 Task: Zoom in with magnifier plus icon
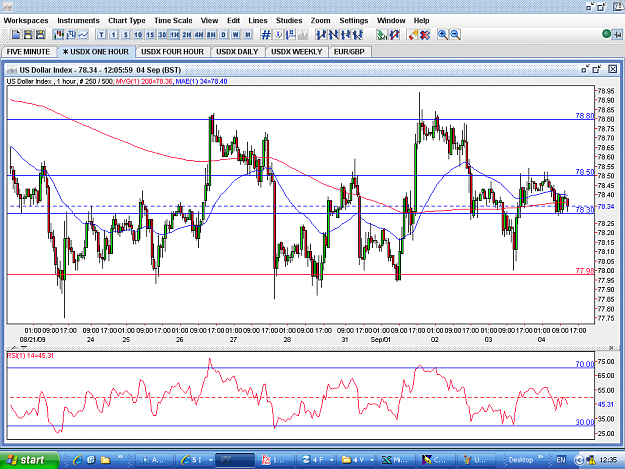pyautogui.click(x=442, y=35)
